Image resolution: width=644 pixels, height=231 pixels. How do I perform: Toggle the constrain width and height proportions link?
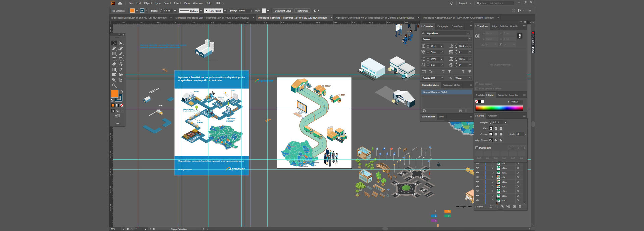520,36
